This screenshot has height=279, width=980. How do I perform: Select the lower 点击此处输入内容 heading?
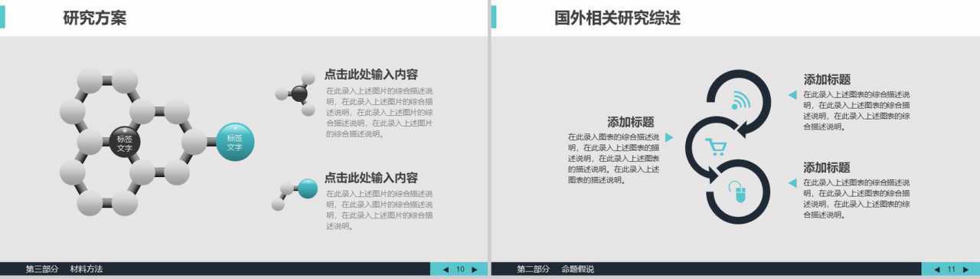click(x=371, y=177)
